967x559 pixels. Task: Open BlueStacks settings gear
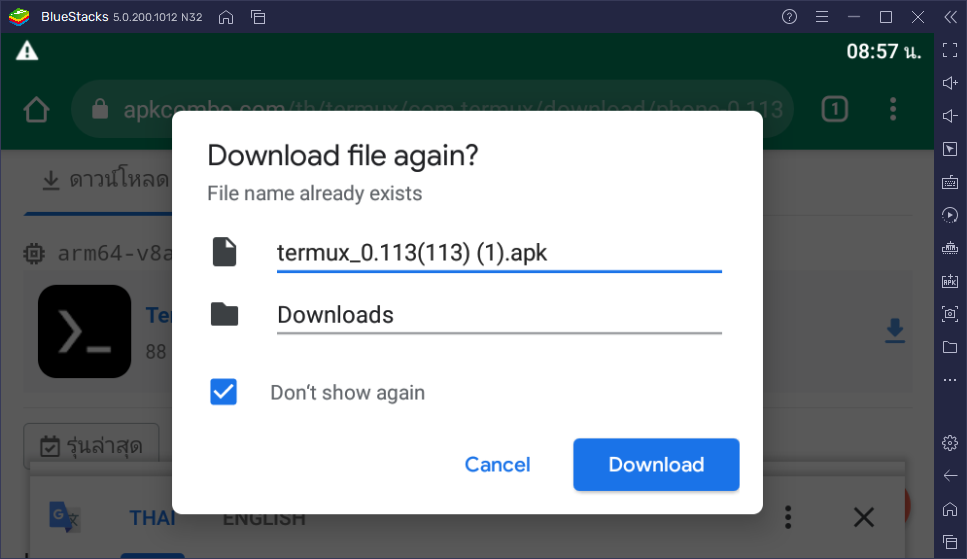pyautogui.click(x=950, y=442)
